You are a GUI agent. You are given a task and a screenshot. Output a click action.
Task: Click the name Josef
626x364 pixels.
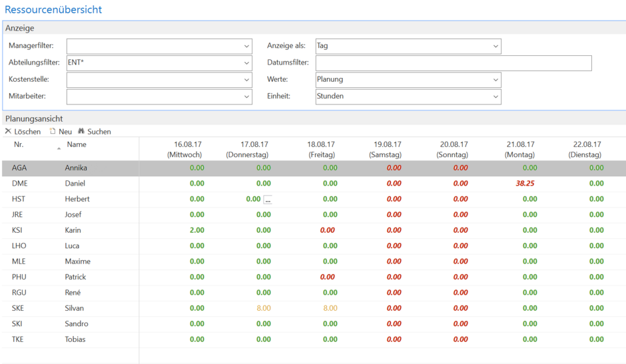point(73,215)
